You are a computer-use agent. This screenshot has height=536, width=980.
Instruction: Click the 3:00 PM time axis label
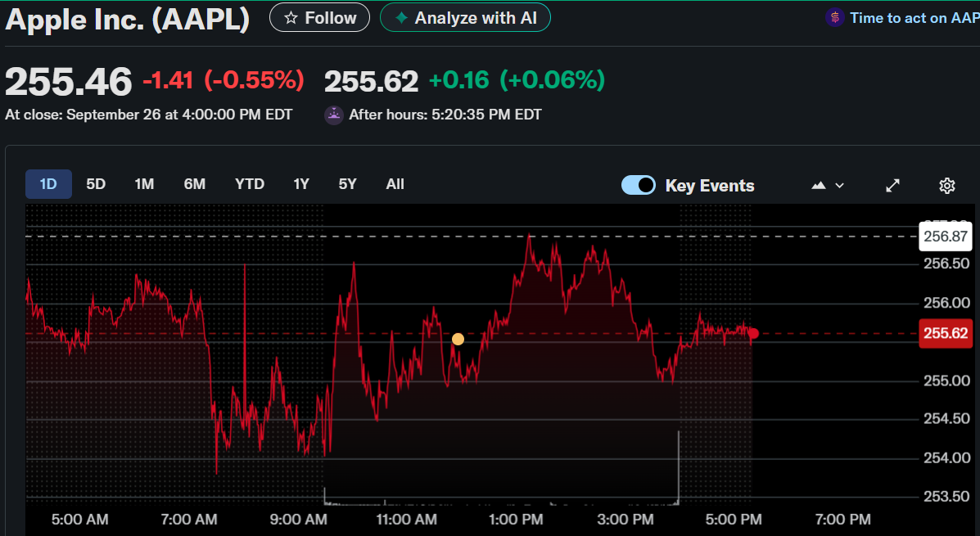tap(625, 520)
